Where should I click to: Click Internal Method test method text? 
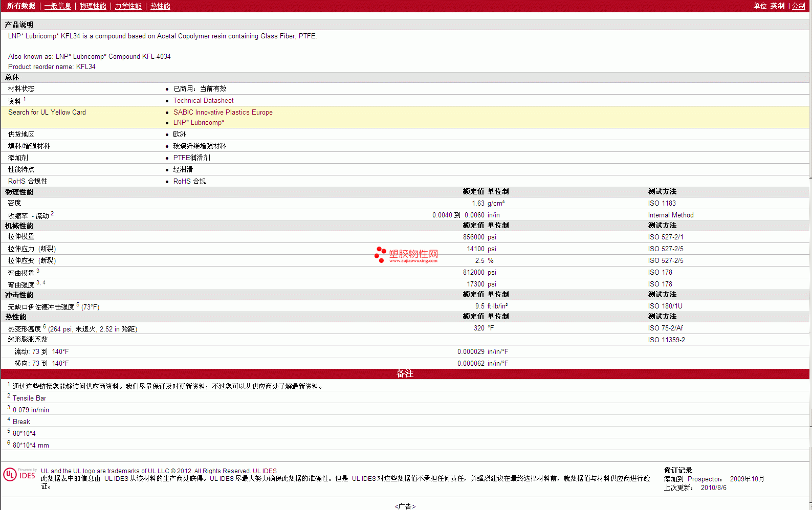[x=671, y=215]
